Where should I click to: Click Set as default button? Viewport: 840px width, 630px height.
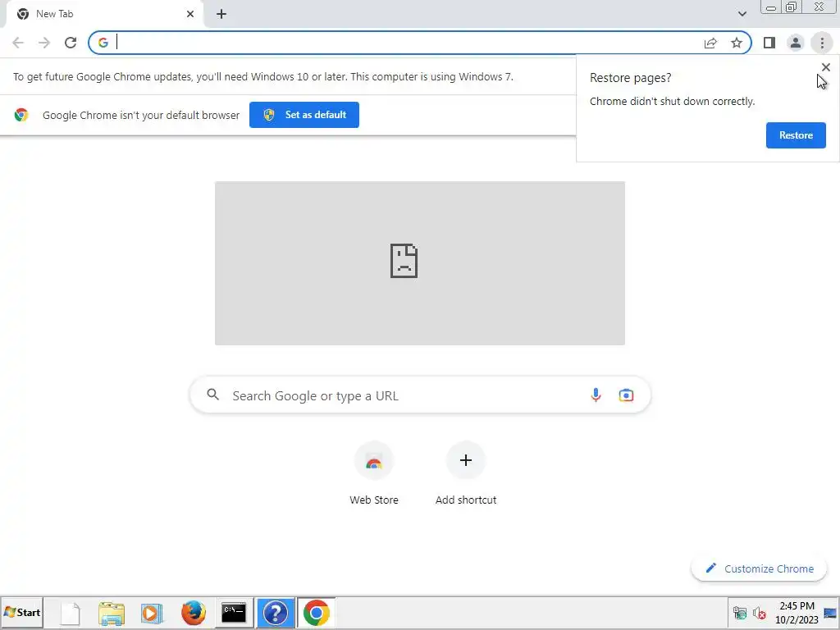pos(304,115)
